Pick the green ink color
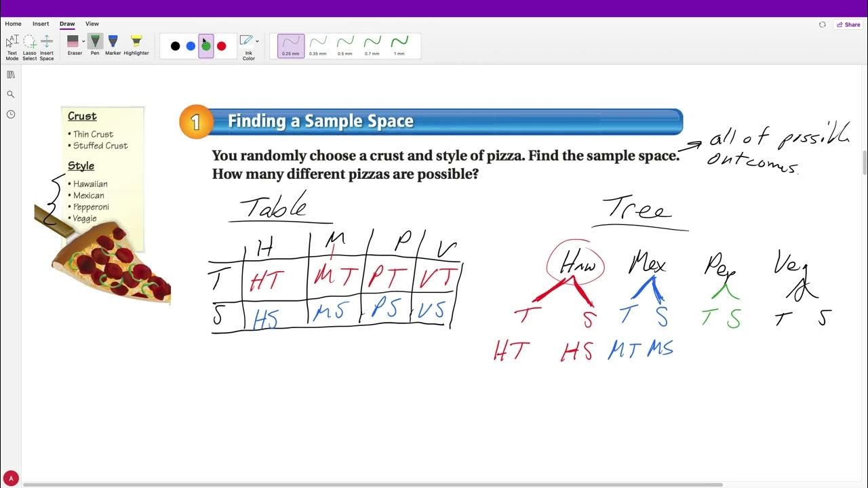The width and height of the screenshot is (868, 488). pos(206,46)
